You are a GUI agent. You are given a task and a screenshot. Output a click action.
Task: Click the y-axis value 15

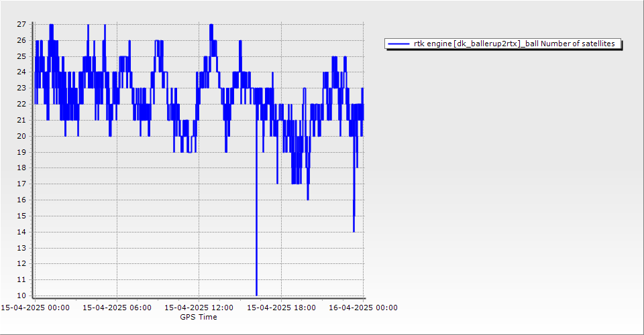tap(21, 216)
